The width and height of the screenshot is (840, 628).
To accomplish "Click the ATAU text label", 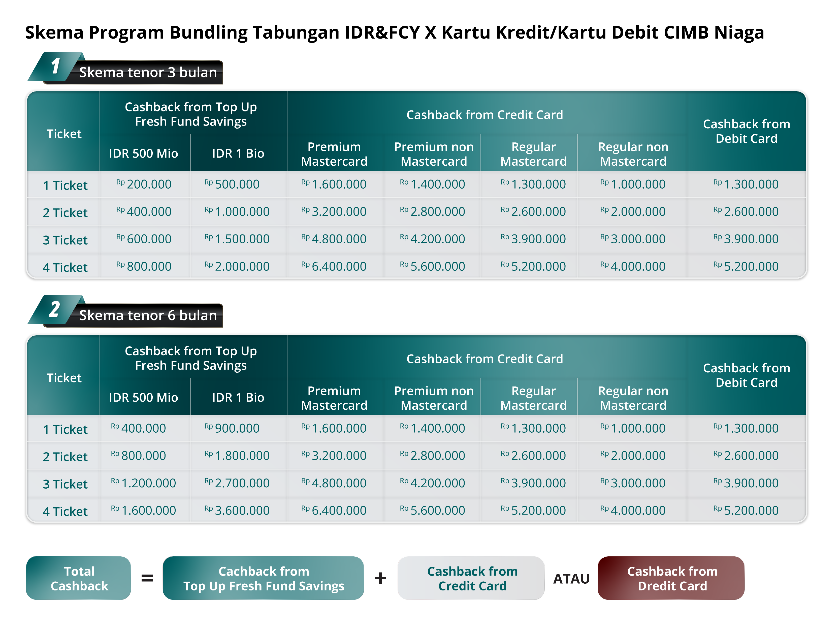I will 571,579.
